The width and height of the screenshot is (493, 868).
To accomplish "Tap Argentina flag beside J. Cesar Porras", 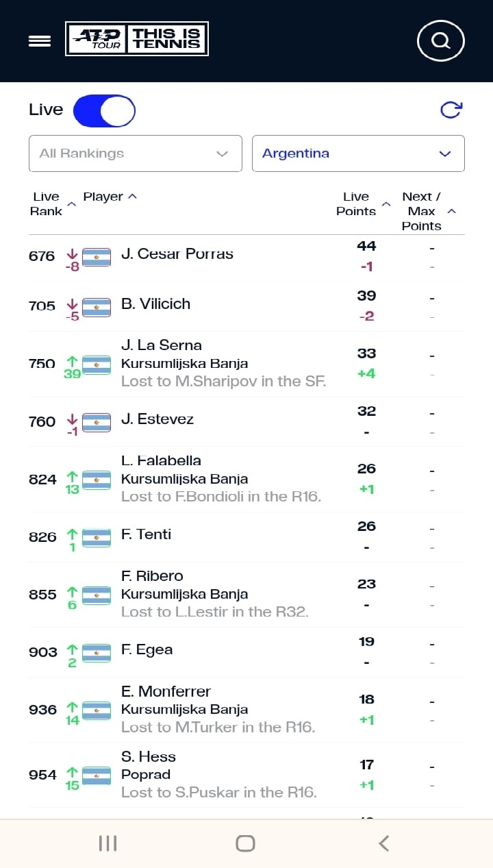I will (x=97, y=257).
